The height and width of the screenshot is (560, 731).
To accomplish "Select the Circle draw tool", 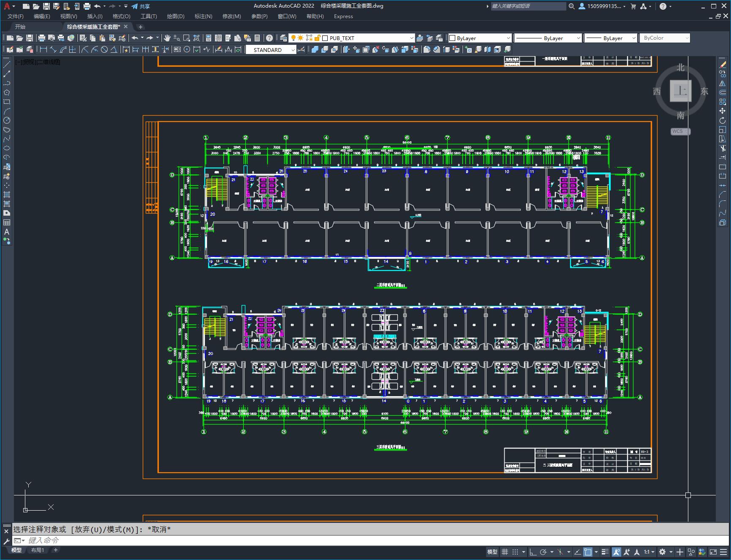I will [7, 120].
